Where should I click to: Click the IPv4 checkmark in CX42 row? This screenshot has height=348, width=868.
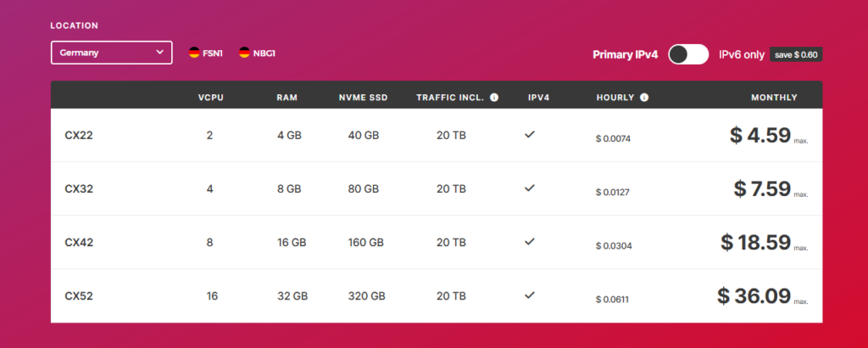[530, 242]
